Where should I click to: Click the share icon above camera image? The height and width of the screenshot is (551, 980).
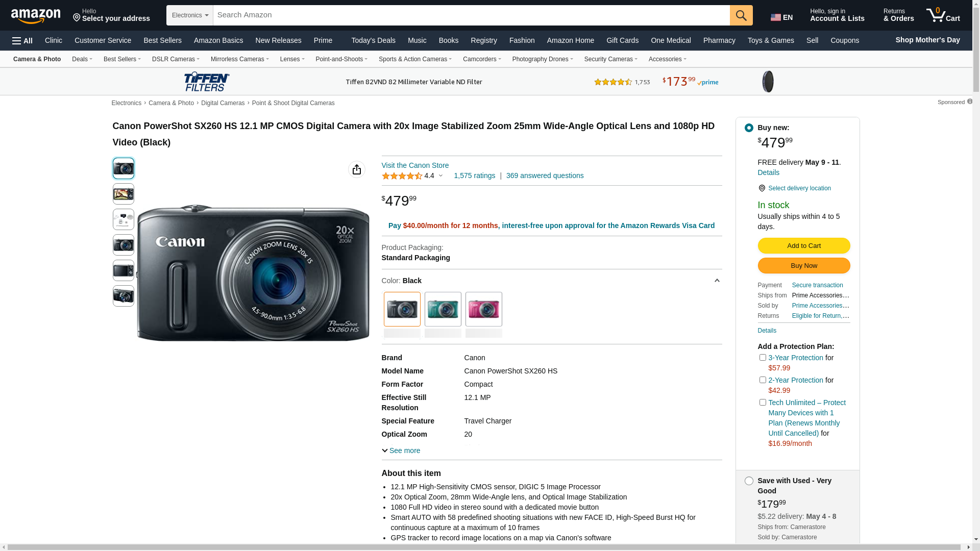[x=356, y=169]
